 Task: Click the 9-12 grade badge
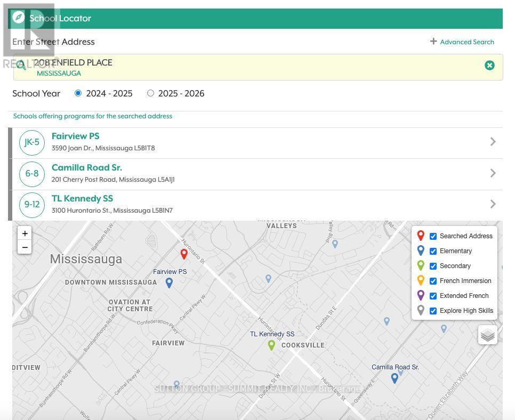click(x=32, y=205)
